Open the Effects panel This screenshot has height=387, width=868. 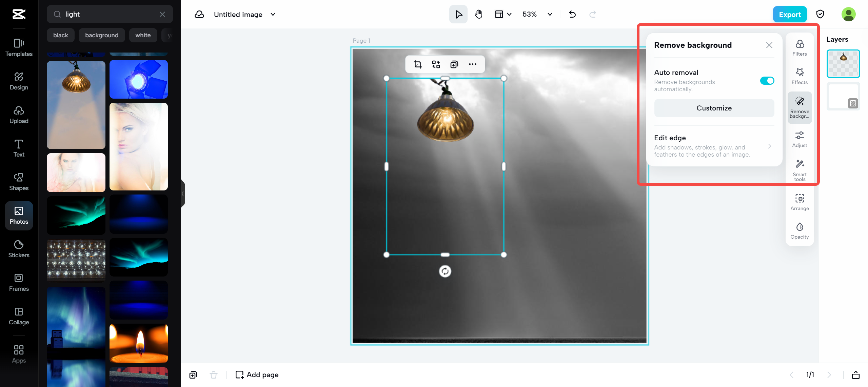(800, 76)
